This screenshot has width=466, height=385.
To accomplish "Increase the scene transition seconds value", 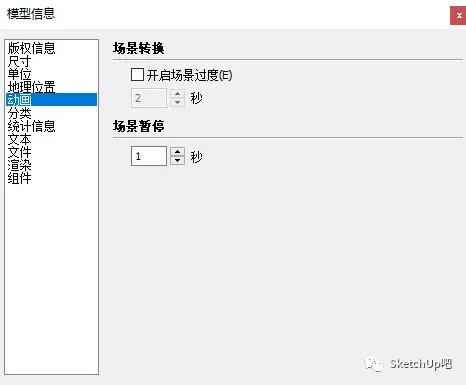I will click(x=177, y=94).
